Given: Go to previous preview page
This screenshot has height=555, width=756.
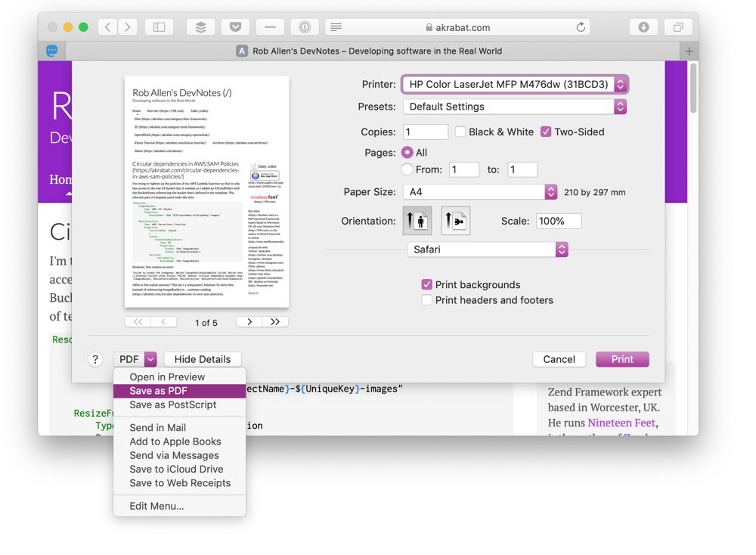Looking at the screenshot, I should tap(164, 321).
